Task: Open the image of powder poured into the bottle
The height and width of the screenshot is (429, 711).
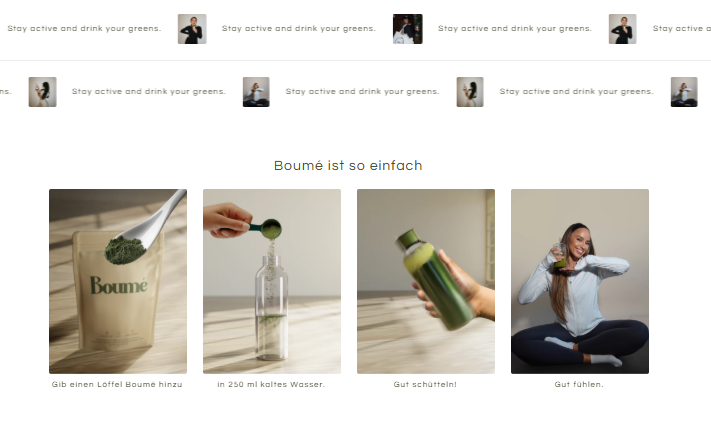Action: [x=272, y=281]
